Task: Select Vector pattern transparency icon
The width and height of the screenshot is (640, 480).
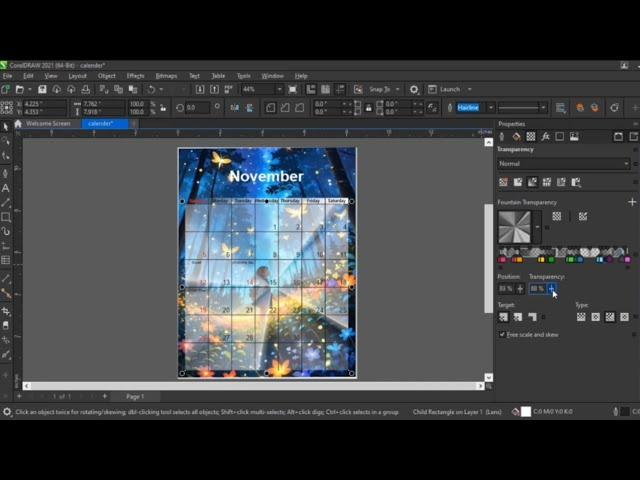Action: click(x=547, y=182)
